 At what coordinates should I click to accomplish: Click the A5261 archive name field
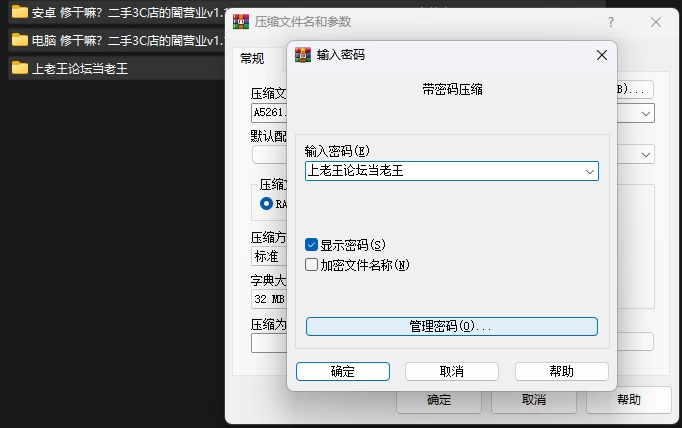click(269, 113)
